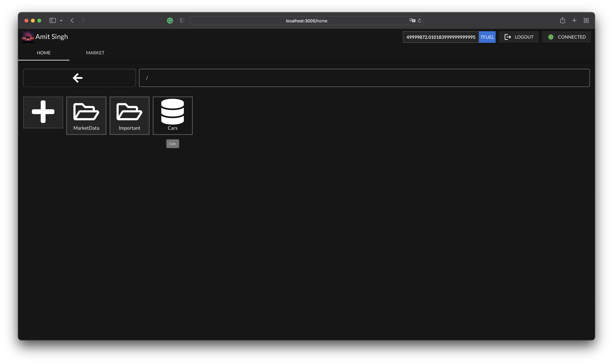Viewport: 613px width, 364px height.
Task: Select the HOME tab
Action: click(x=44, y=53)
